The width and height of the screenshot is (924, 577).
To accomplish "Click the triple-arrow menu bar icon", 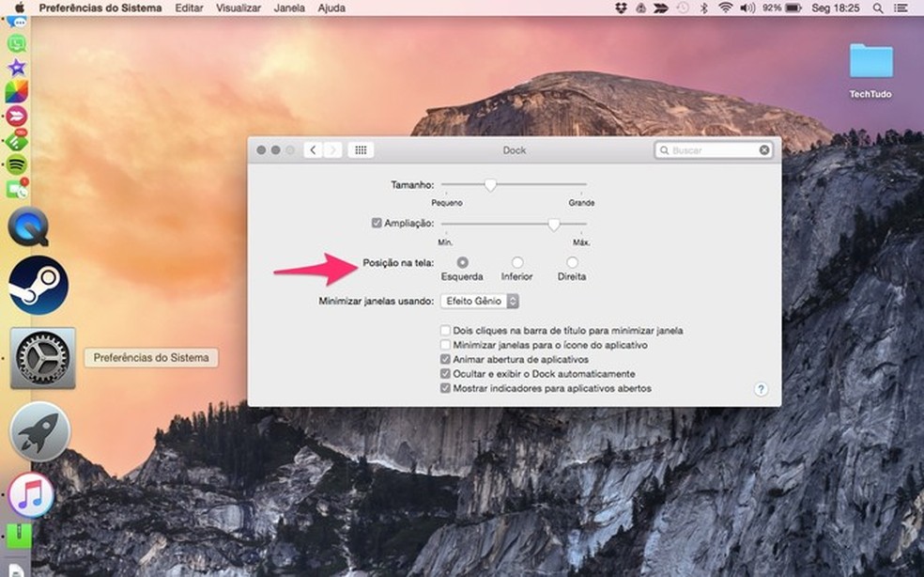I will 661,8.
